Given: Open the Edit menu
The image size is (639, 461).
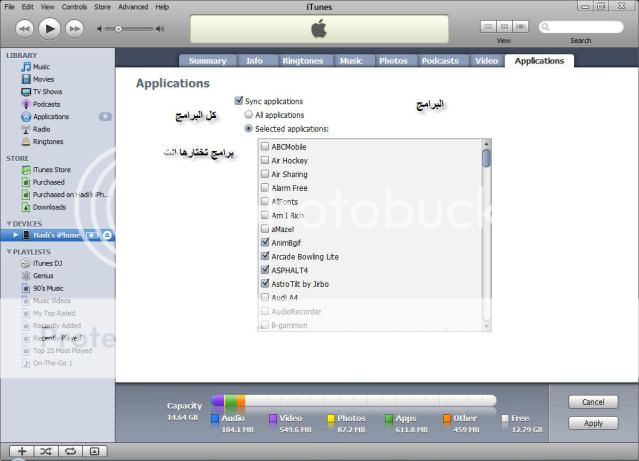Looking at the screenshot, I should [x=28, y=7].
